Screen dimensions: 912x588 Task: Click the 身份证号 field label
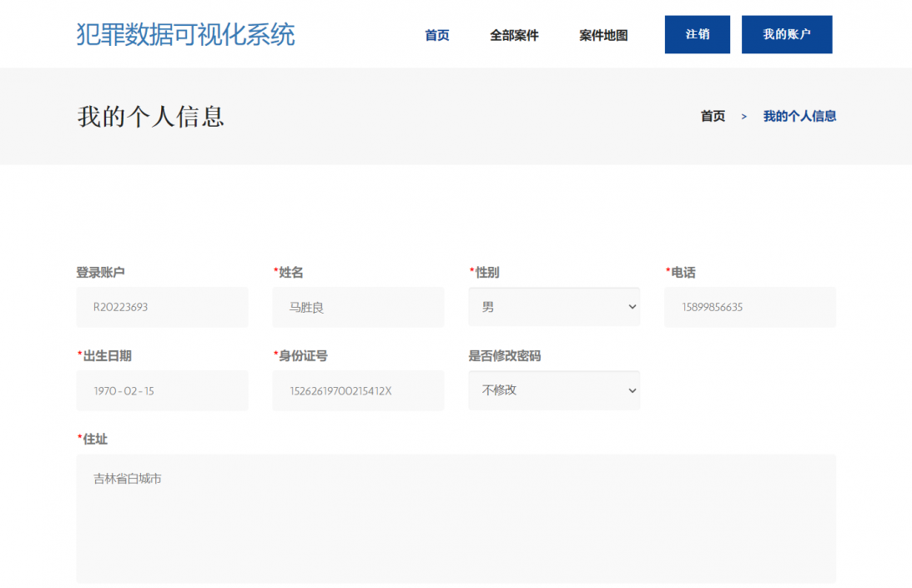coord(300,356)
